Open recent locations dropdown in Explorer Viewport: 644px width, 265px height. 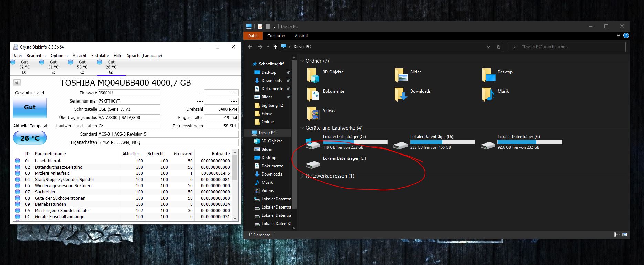point(268,47)
